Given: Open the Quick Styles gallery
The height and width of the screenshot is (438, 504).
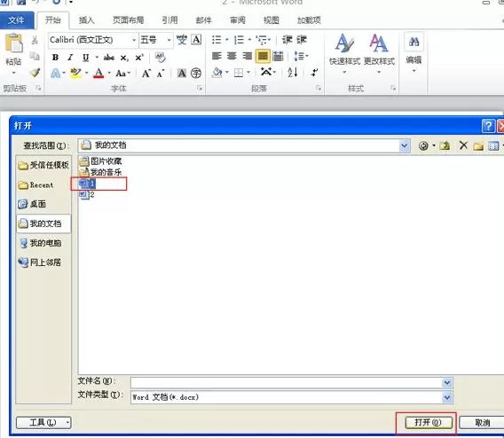Looking at the screenshot, I should click(x=344, y=53).
